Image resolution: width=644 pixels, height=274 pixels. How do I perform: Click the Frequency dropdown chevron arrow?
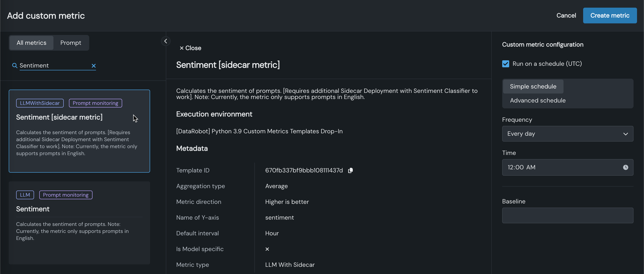625,134
